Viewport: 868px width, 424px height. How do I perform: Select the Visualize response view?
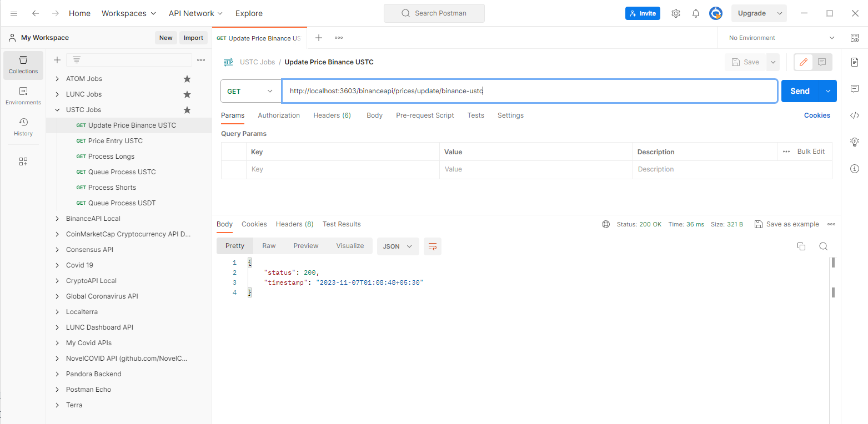(350, 246)
